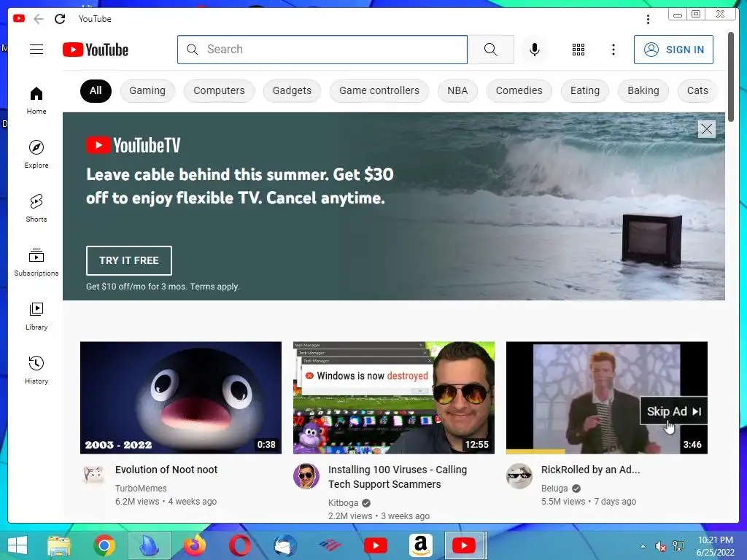Open Kitboga channel name link
This screenshot has width=747, height=560.
(343, 503)
